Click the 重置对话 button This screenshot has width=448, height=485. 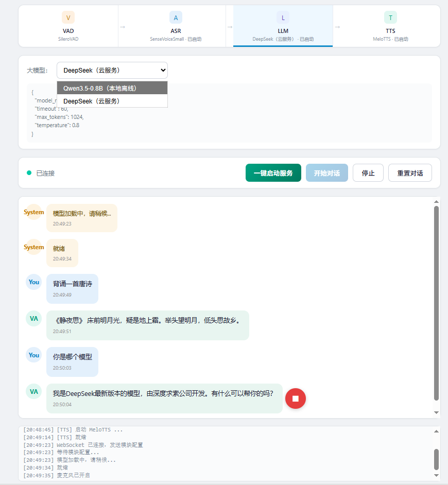(x=410, y=173)
